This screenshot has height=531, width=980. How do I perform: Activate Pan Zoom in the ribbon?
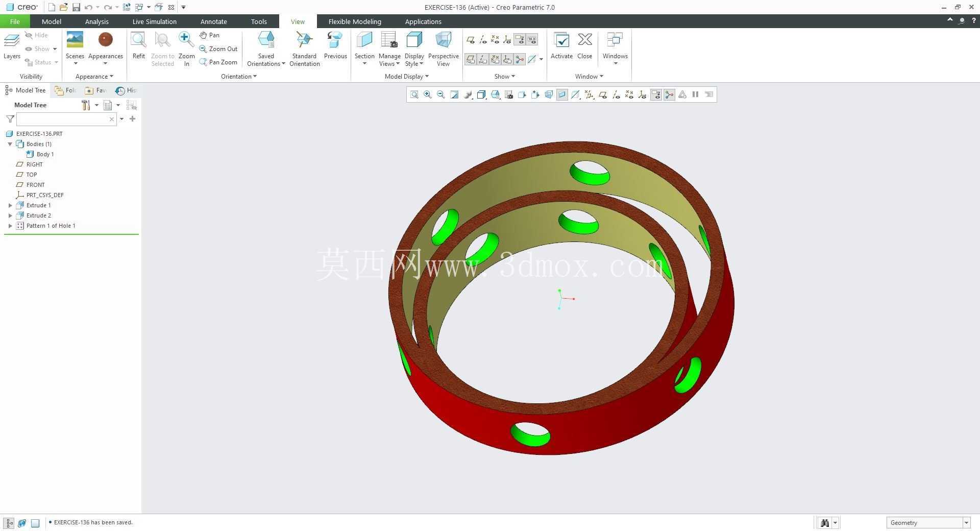[218, 62]
